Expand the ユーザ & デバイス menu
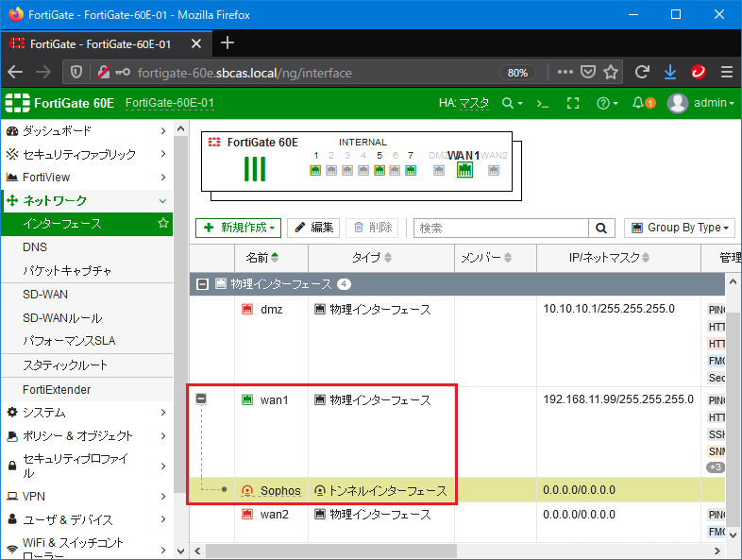Image resolution: width=742 pixels, height=560 pixels. 87,519
